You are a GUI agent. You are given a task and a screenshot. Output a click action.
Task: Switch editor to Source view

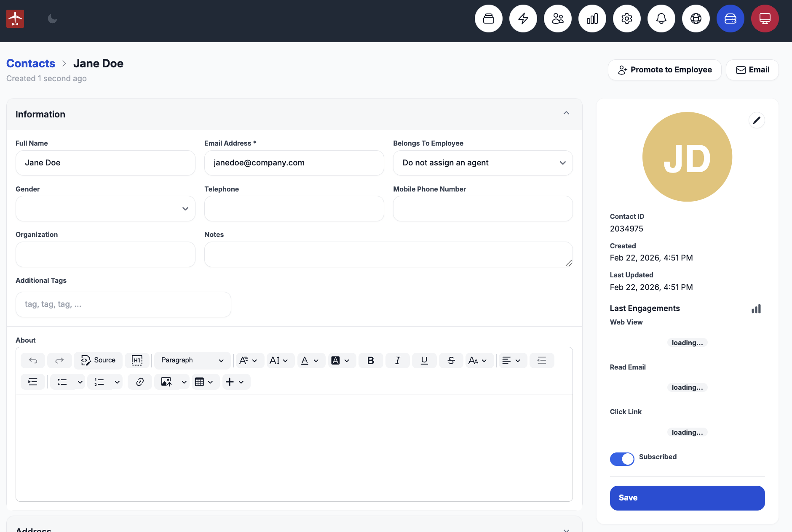point(98,360)
